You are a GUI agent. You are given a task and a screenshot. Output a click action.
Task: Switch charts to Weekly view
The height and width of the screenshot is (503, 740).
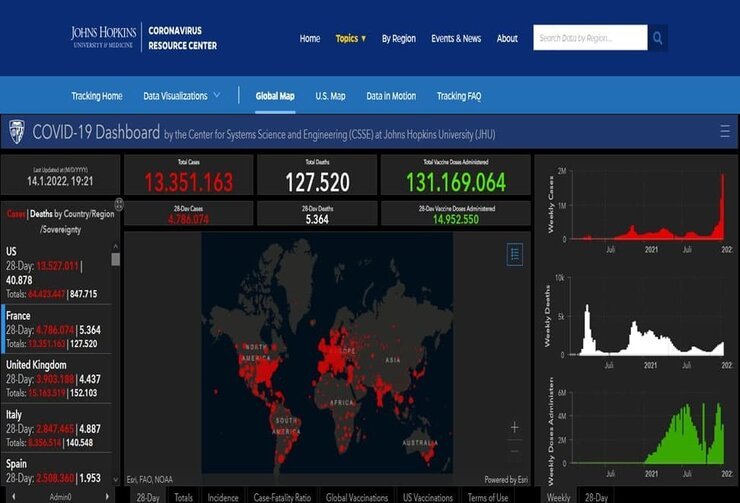(558, 497)
